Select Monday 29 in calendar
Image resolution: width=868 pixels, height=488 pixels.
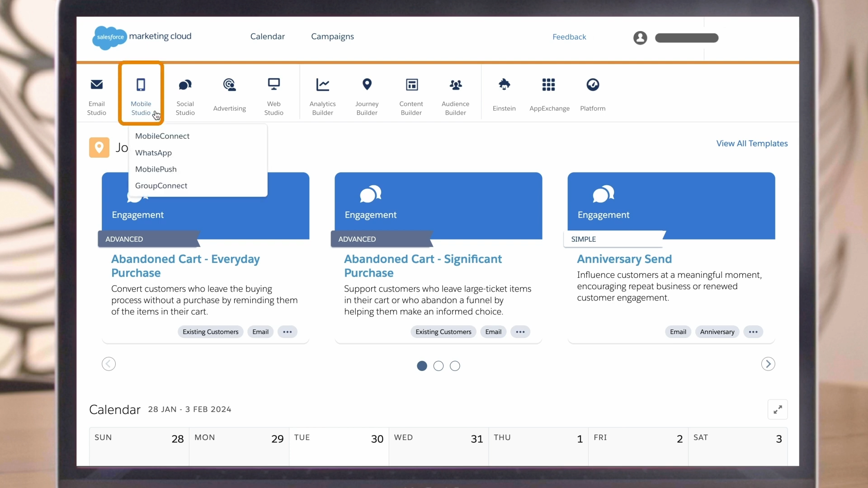(239, 446)
